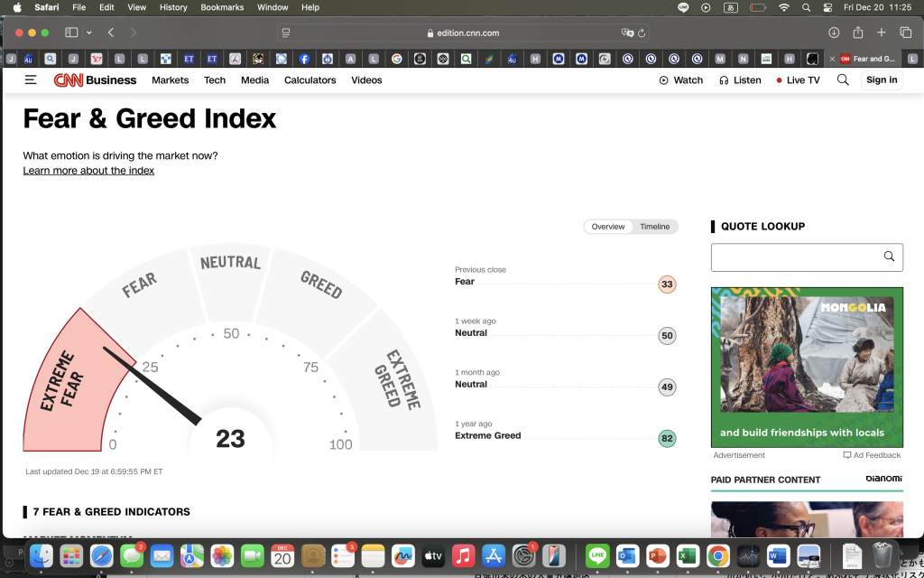Viewport: 924px width, 578px height.
Task: Open the Bookmarks menu in menu bar
Action: coord(222,7)
